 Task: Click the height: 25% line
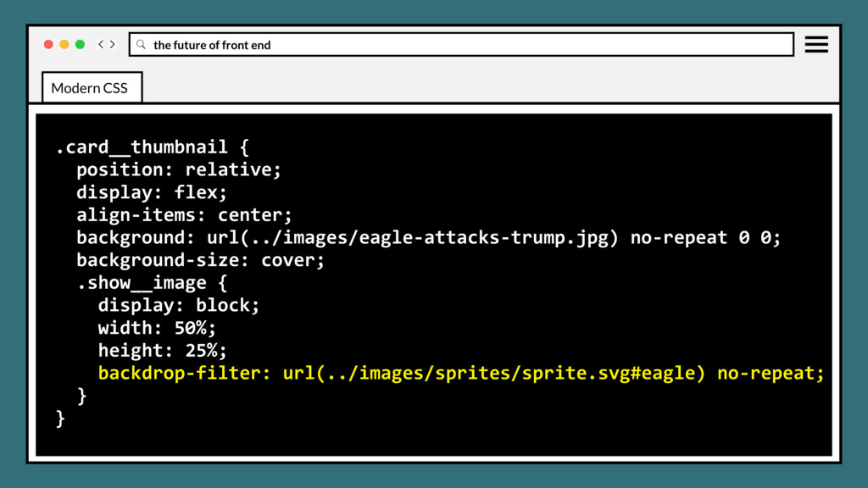pyautogui.click(x=162, y=351)
